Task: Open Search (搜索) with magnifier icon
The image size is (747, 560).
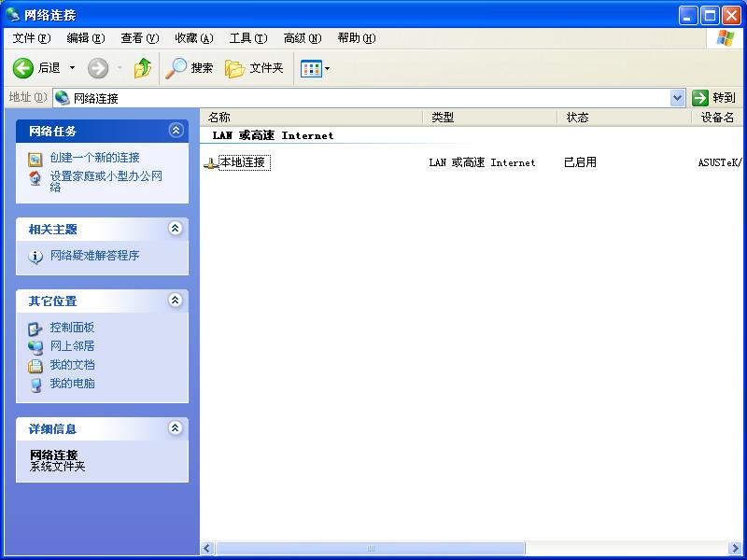Action: (190, 68)
